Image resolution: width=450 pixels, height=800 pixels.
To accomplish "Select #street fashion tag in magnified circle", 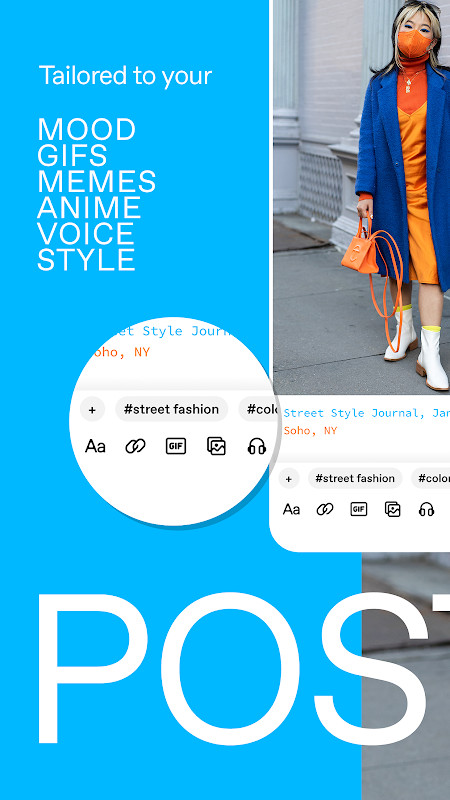I will tap(171, 409).
